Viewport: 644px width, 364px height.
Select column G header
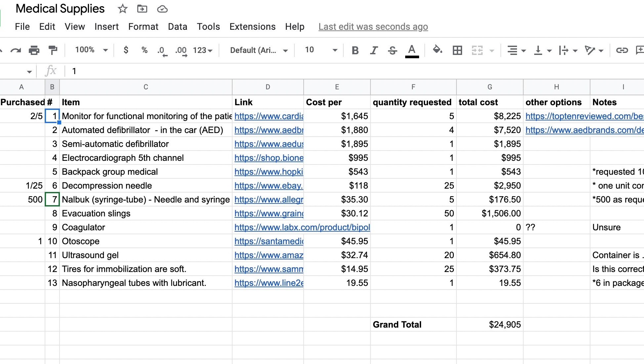490,87
